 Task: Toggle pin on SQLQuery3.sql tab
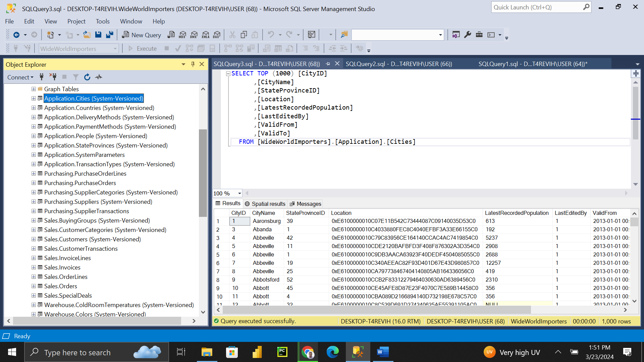tap(328, 64)
